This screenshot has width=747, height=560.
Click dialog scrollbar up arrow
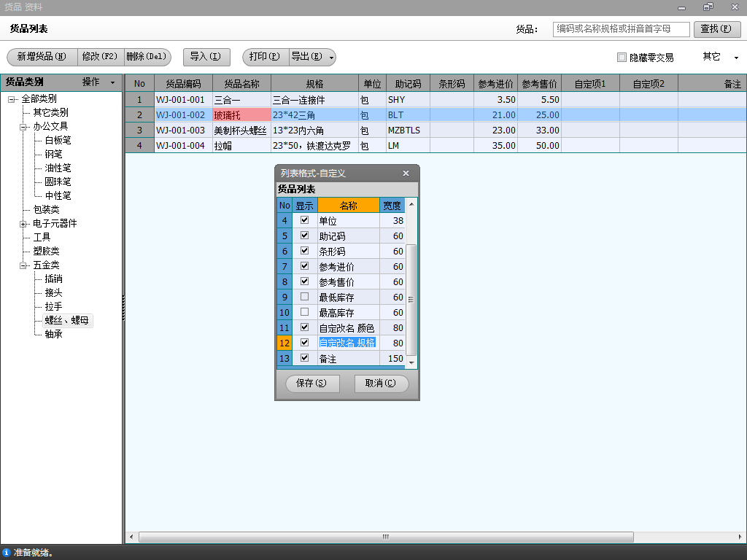411,205
